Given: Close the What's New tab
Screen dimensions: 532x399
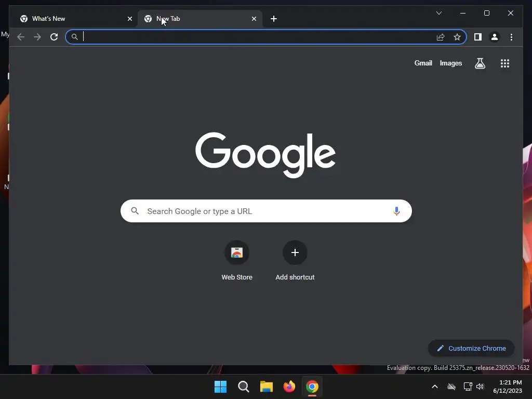Looking at the screenshot, I should (129, 19).
